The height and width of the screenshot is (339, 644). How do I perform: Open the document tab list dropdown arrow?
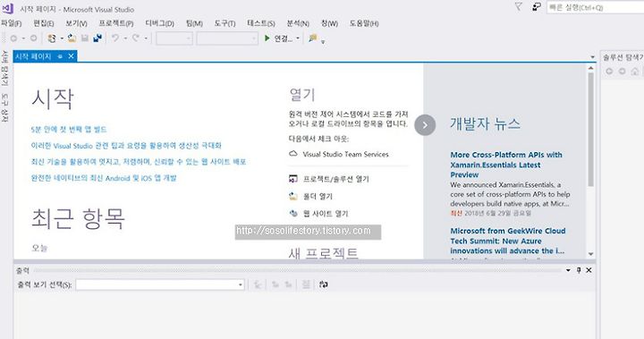592,56
